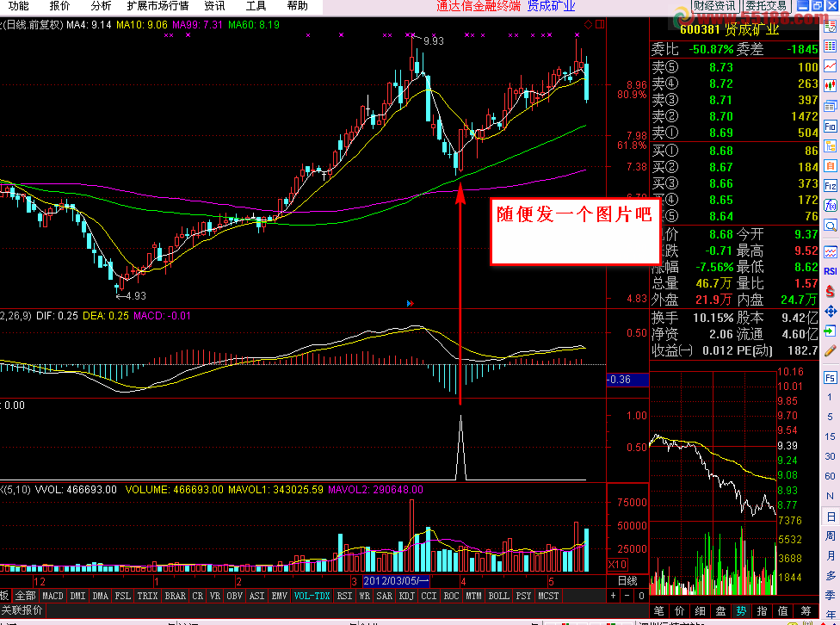840x625 pixels.
Task: Toggle the 日 daily period in sidebar
Action: 831,517
